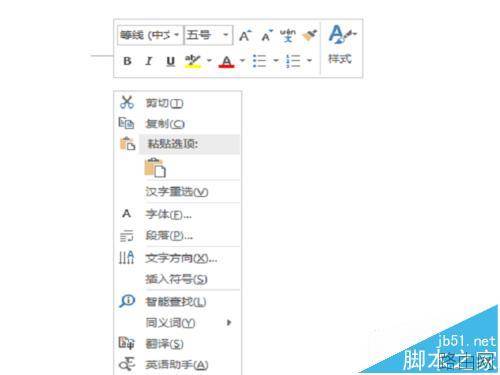Screen dimensions: 500x375
Task: Click the Translate document icon
Action: (x=127, y=343)
